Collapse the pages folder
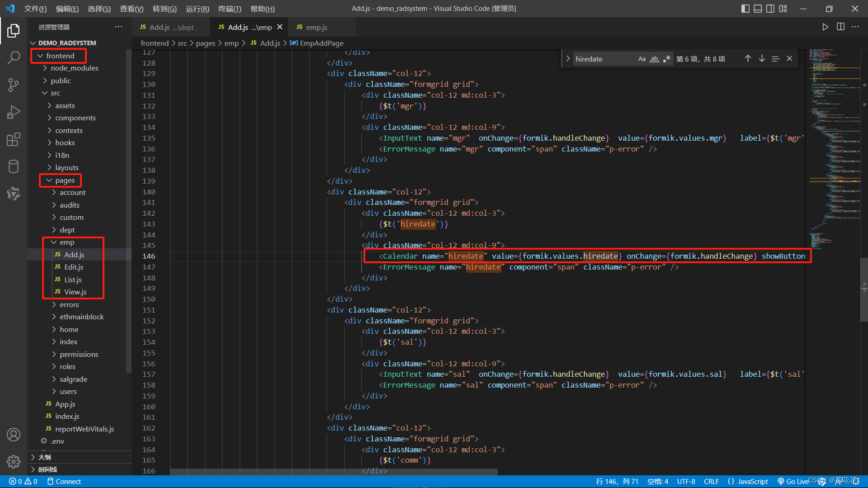The image size is (868, 488). (x=65, y=180)
